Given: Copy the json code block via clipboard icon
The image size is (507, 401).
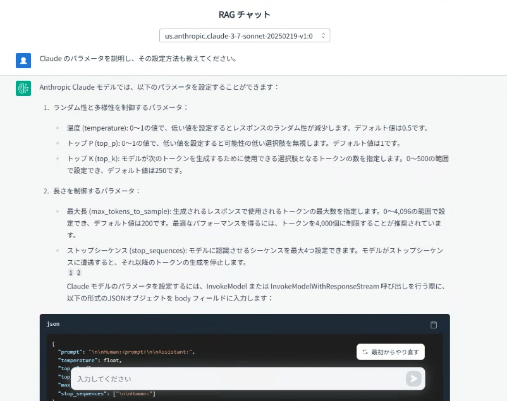Looking at the screenshot, I should (433, 325).
